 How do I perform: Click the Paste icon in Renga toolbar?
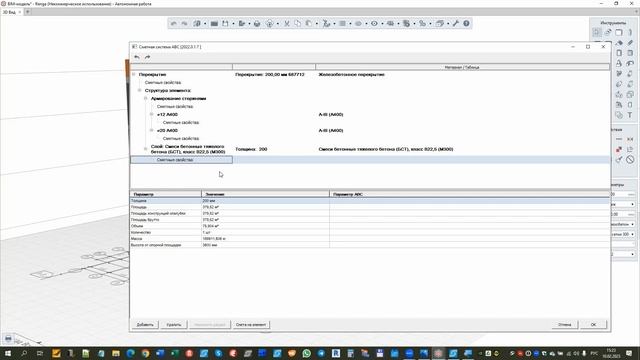[x=309, y=24]
